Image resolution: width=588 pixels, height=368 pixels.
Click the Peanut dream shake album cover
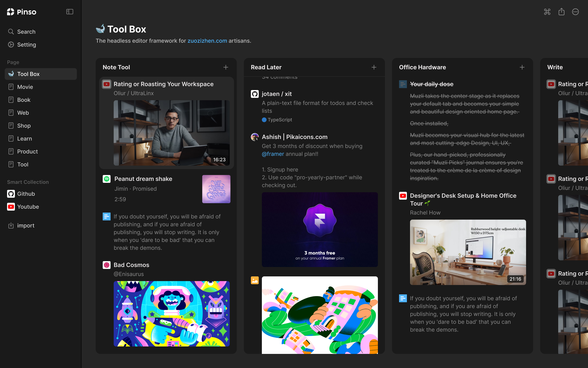point(216,189)
